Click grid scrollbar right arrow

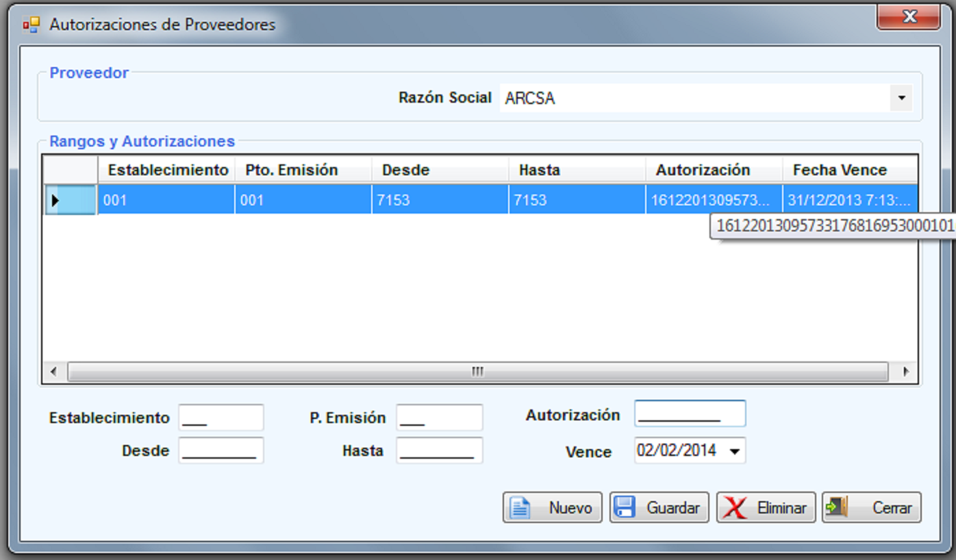(x=906, y=372)
